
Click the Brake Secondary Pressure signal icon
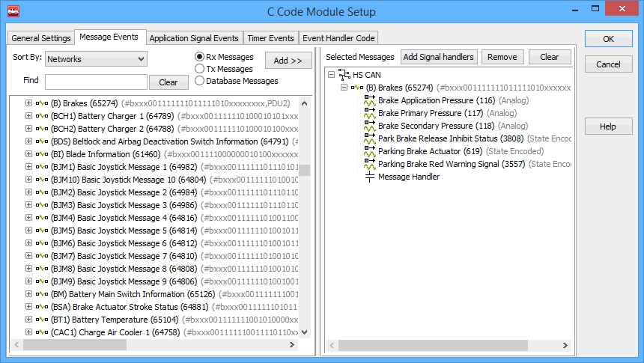[x=369, y=126]
